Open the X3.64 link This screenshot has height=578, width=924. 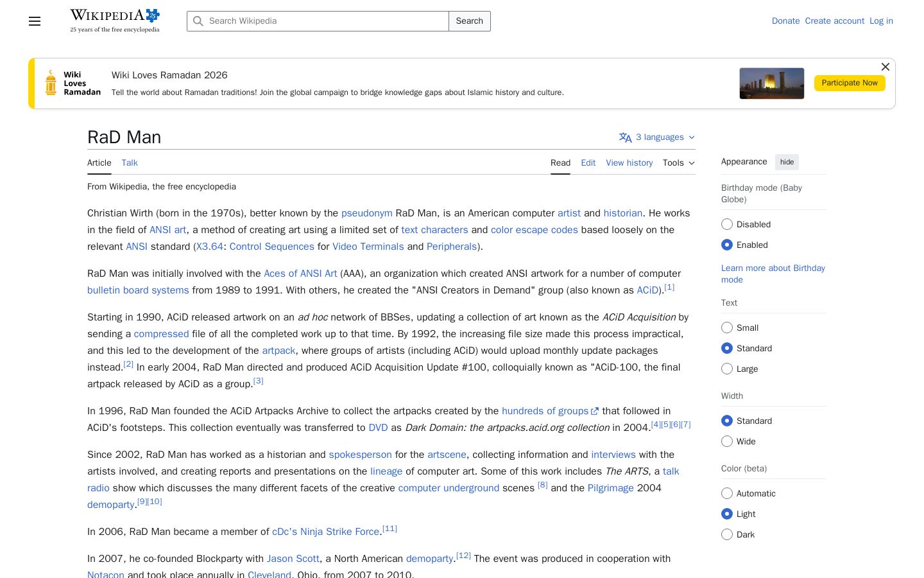click(x=210, y=247)
